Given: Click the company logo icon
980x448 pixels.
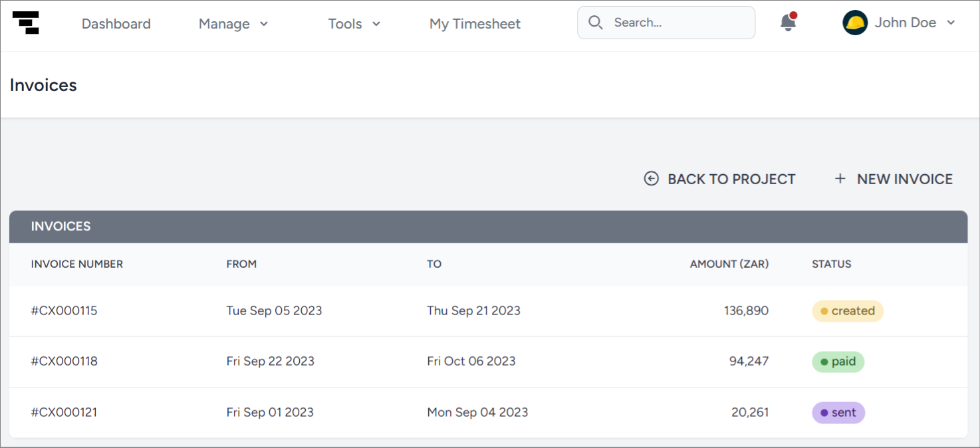Looking at the screenshot, I should pos(25,22).
